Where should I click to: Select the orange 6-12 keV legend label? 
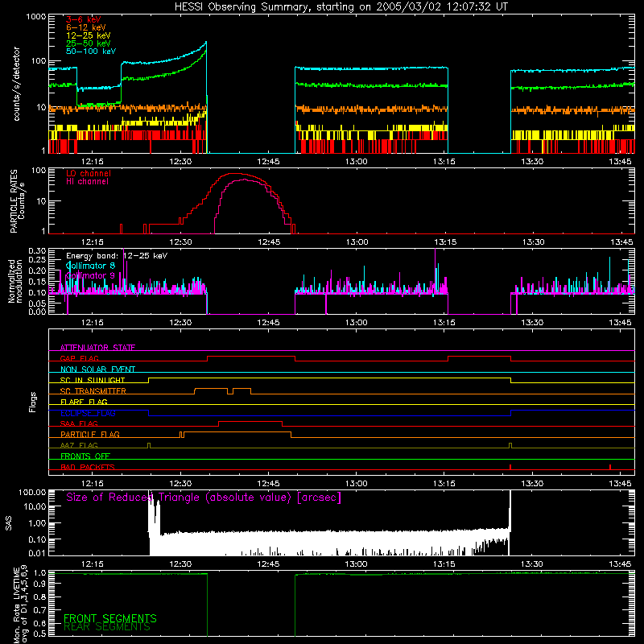click(x=86, y=27)
